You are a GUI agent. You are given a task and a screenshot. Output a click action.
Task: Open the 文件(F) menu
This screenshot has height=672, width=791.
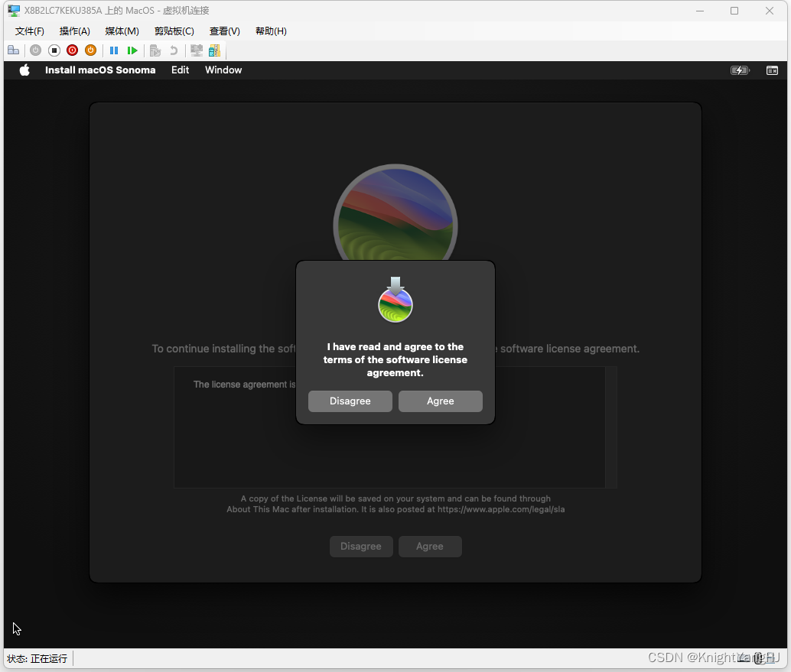(x=30, y=31)
